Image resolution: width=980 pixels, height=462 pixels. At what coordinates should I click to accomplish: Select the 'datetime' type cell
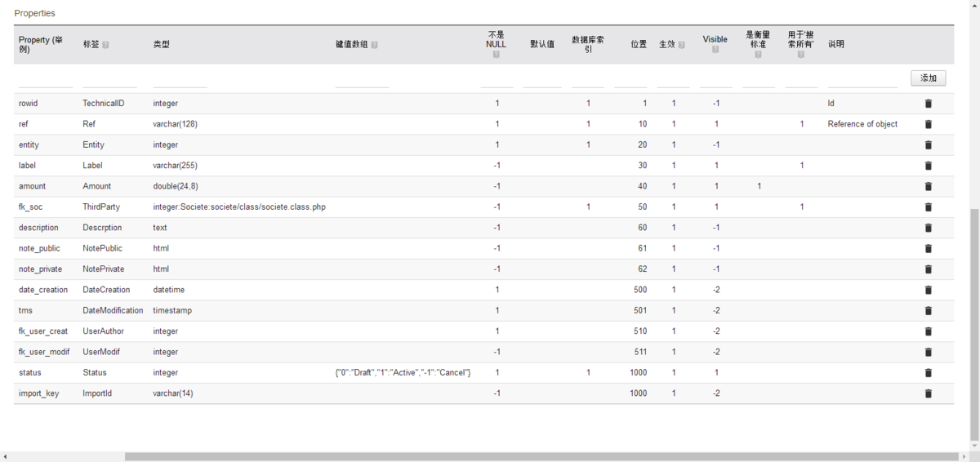[x=170, y=290]
